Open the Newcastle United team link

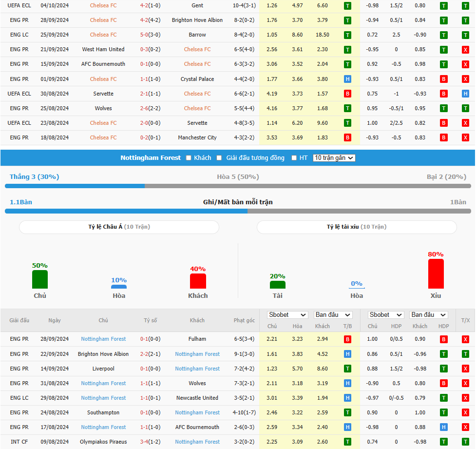point(197,398)
